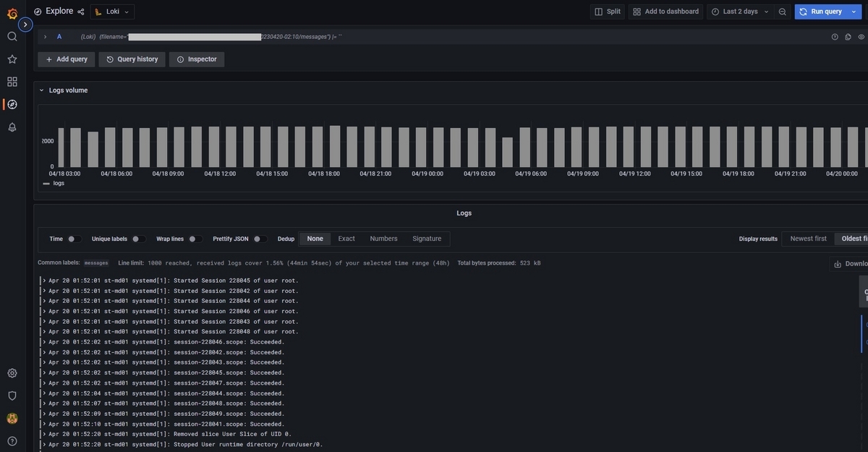Open the search icon in the sidebar
Image resolution: width=868 pixels, height=452 pixels.
tap(12, 36)
